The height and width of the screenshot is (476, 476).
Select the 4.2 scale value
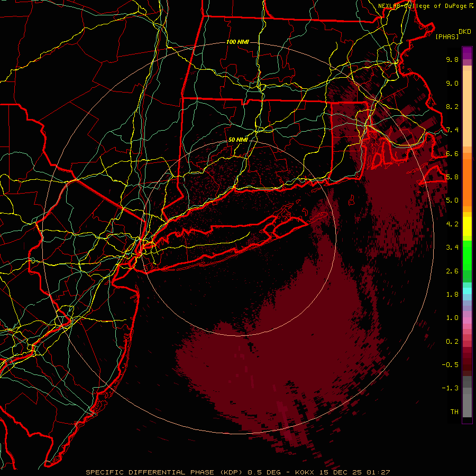pos(452,224)
